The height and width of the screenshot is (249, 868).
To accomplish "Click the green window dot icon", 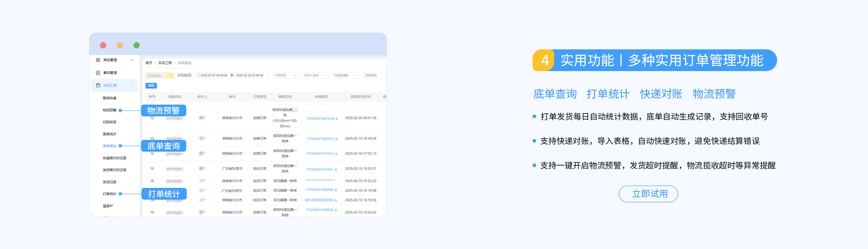I will (x=137, y=45).
